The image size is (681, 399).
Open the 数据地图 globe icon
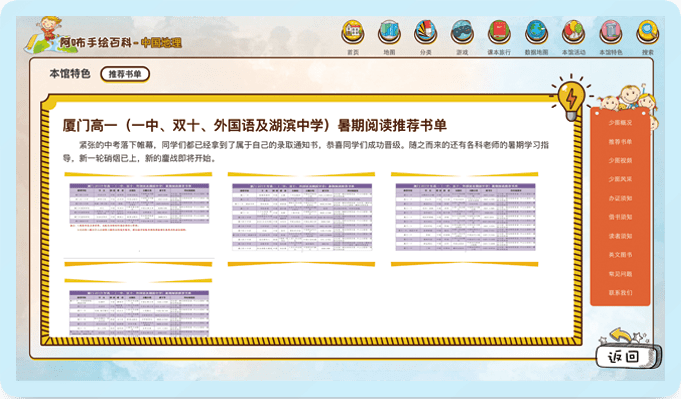[536, 33]
